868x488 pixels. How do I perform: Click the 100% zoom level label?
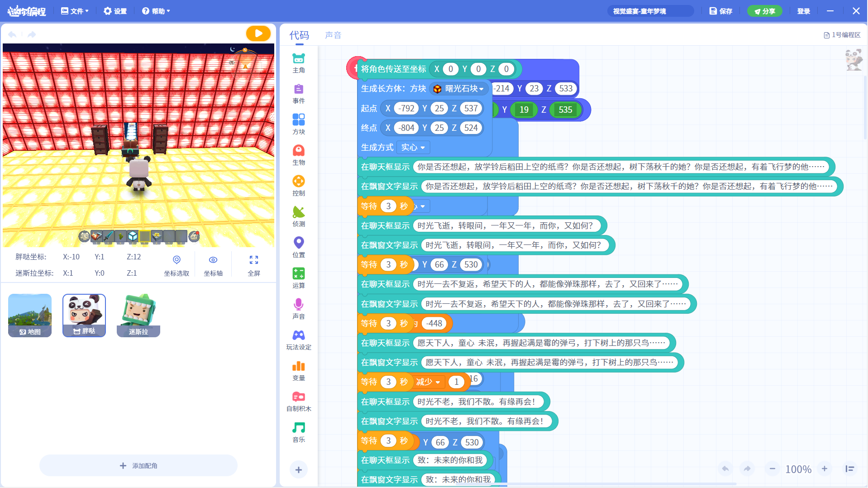tap(798, 469)
